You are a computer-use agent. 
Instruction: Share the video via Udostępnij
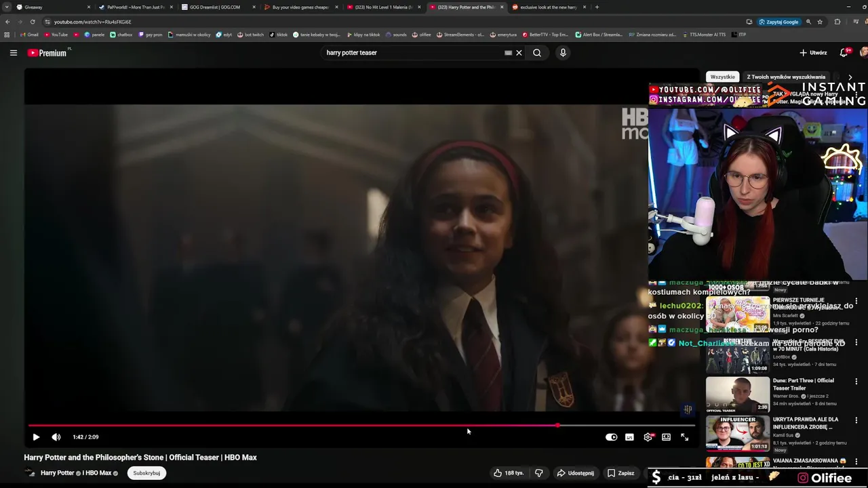(575, 473)
